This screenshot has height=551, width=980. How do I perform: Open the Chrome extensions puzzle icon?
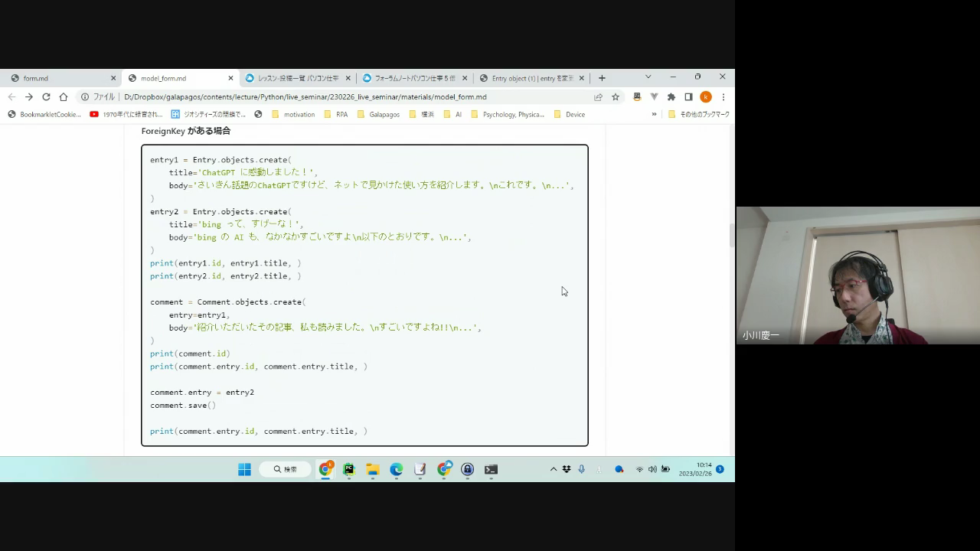(671, 97)
